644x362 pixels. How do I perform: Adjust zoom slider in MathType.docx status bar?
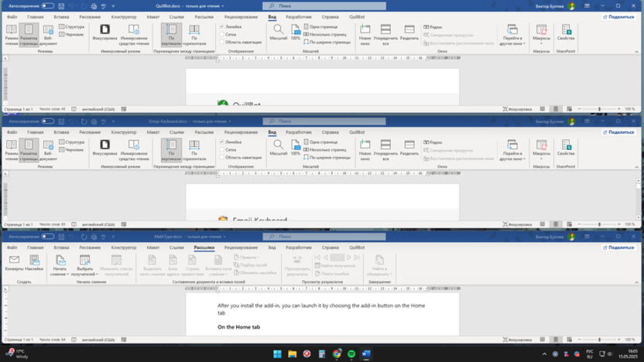[x=599, y=340]
